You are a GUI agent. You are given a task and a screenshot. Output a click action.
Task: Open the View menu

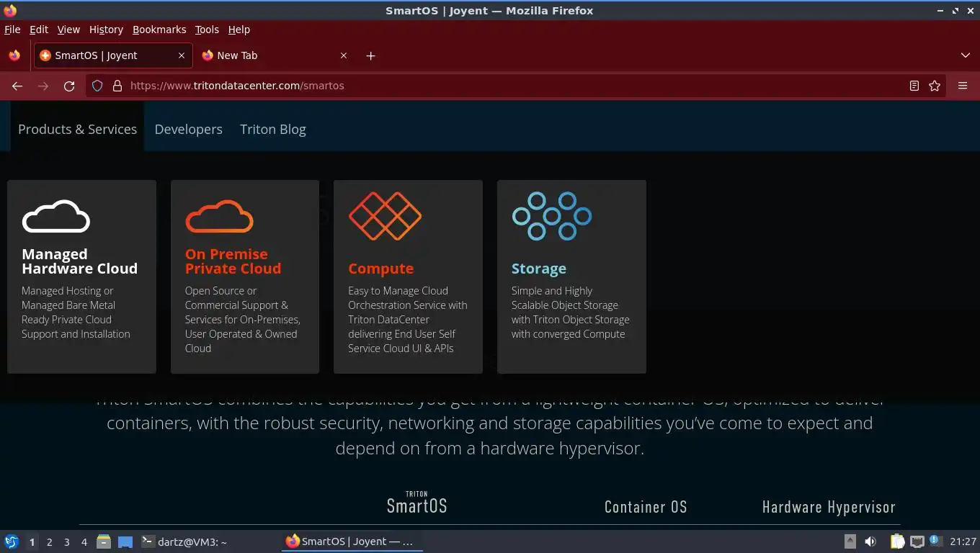click(68, 30)
